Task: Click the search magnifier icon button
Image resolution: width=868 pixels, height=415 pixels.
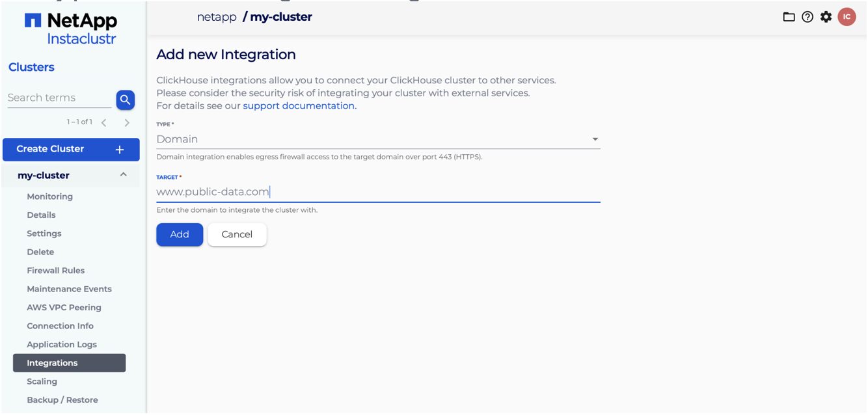Action: click(x=125, y=100)
